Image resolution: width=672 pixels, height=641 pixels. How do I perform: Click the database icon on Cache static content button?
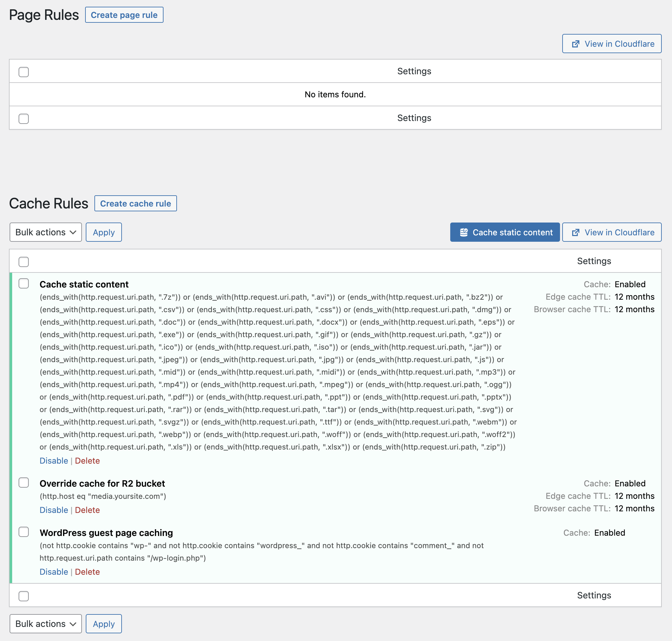point(463,232)
